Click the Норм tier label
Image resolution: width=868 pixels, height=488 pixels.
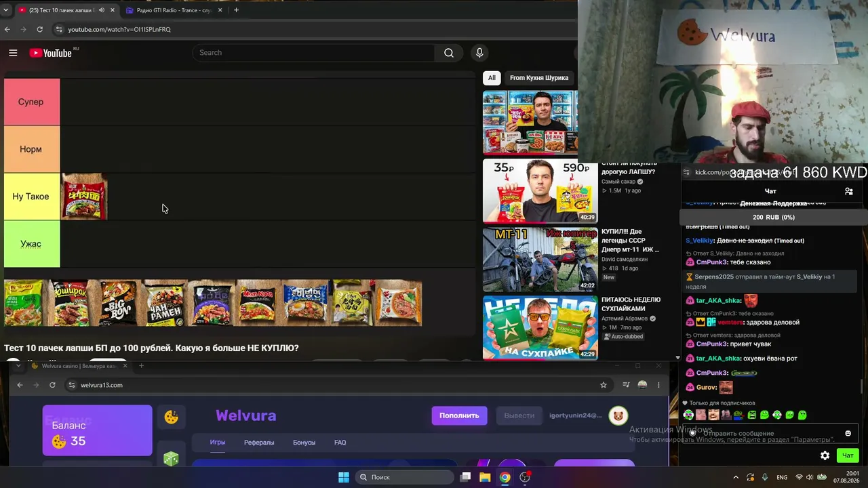point(31,149)
